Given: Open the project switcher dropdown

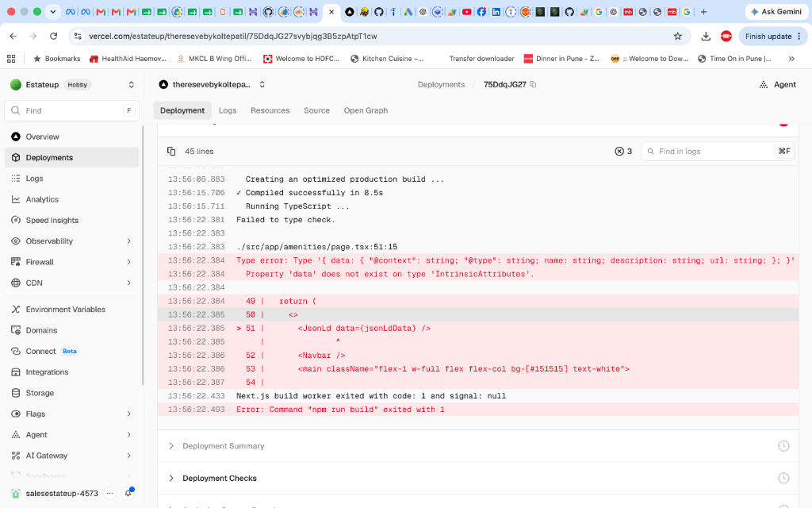Looking at the screenshot, I should click(x=262, y=84).
